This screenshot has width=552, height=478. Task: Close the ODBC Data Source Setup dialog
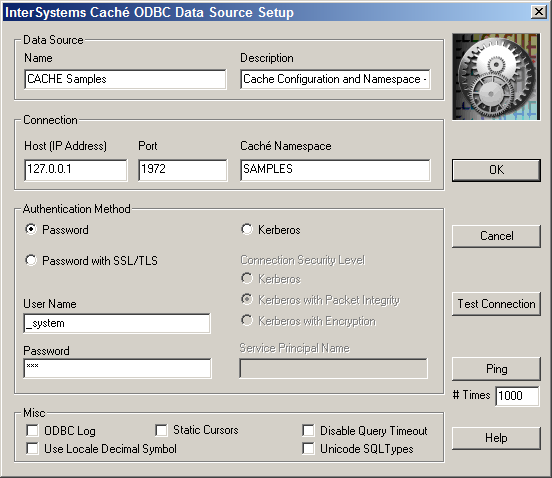539,12
